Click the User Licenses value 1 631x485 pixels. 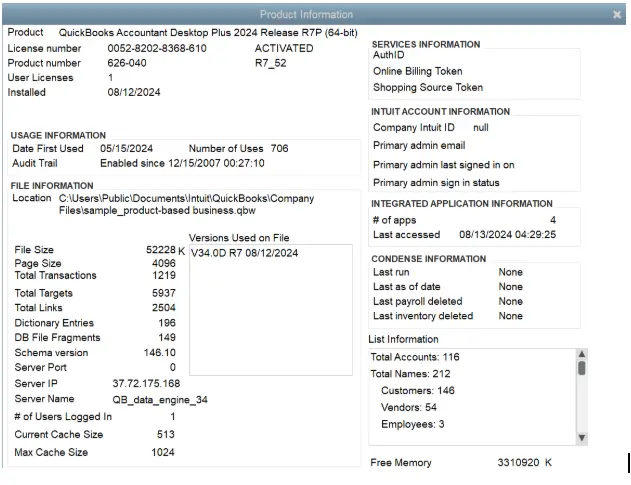pyautogui.click(x=110, y=78)
